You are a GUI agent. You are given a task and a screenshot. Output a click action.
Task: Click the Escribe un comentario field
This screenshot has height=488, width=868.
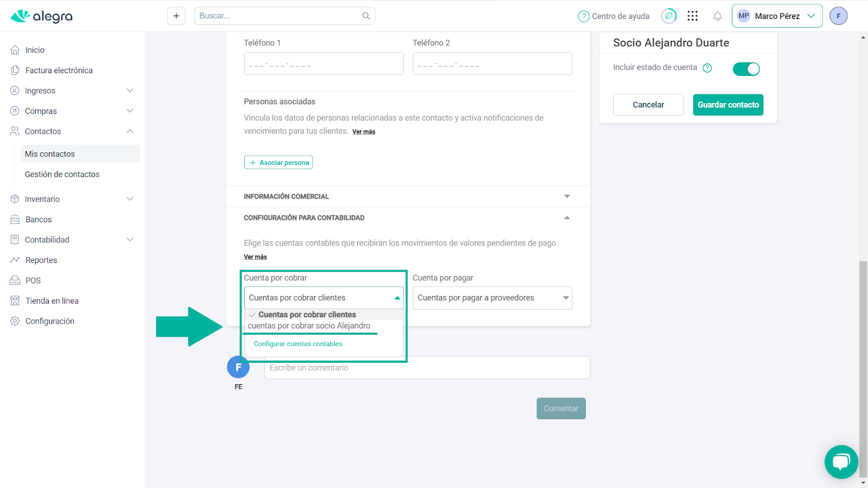tap(427, 368)
